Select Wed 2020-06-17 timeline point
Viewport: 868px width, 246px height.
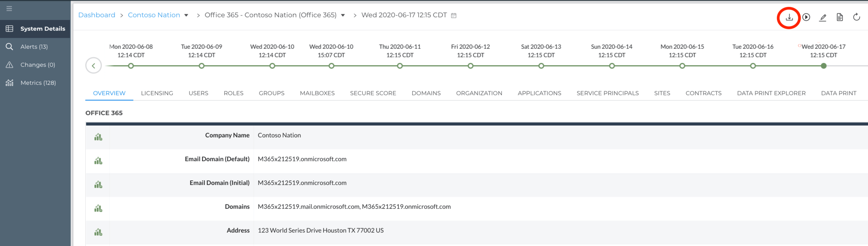click(x=823, y=66)
